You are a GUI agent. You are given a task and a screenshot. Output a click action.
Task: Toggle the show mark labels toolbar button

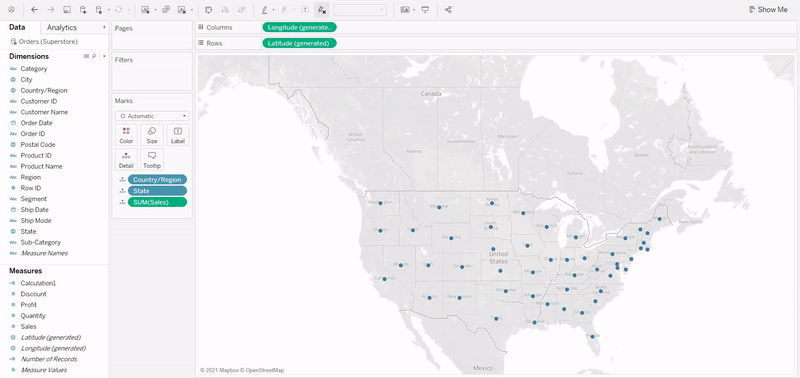coord(305,10)
